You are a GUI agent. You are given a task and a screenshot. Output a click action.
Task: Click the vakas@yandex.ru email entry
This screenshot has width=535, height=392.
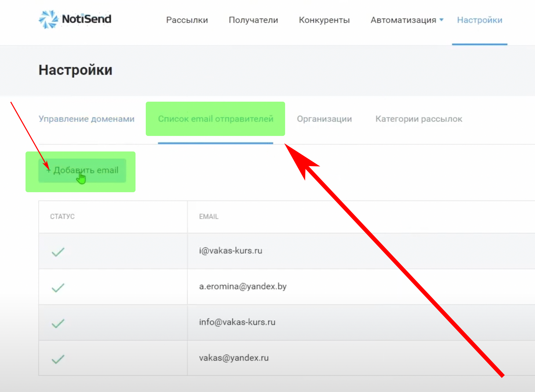[x=234, y=358]
